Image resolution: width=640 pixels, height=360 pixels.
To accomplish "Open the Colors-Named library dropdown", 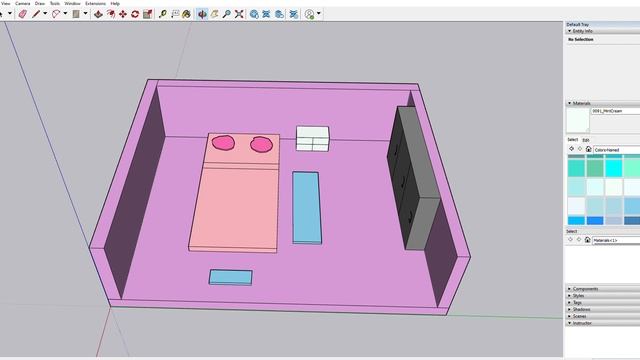I will pyautogui.click(x=616, y=150).
